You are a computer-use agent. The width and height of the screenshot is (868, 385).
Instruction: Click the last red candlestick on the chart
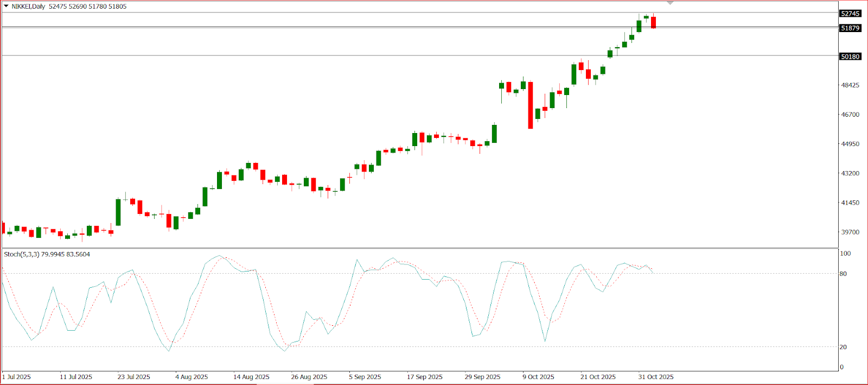coord(654,22)
